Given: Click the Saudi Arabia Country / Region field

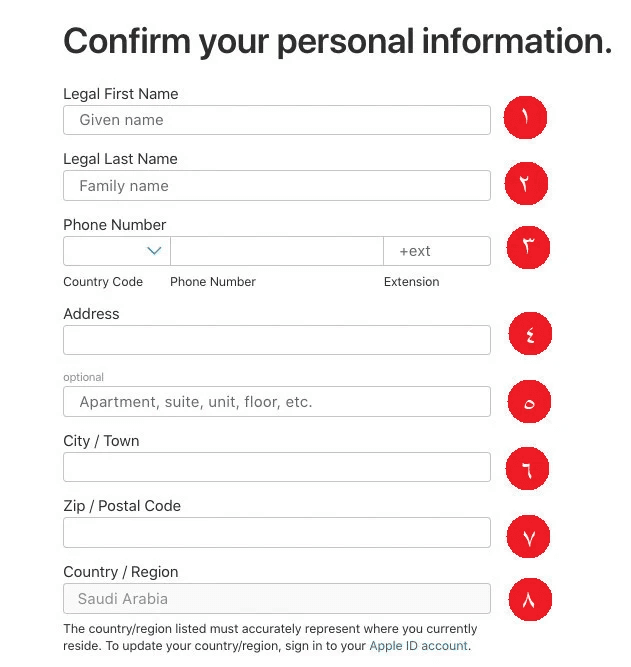Looking at the screenshot, I should (x=276, y=599).
